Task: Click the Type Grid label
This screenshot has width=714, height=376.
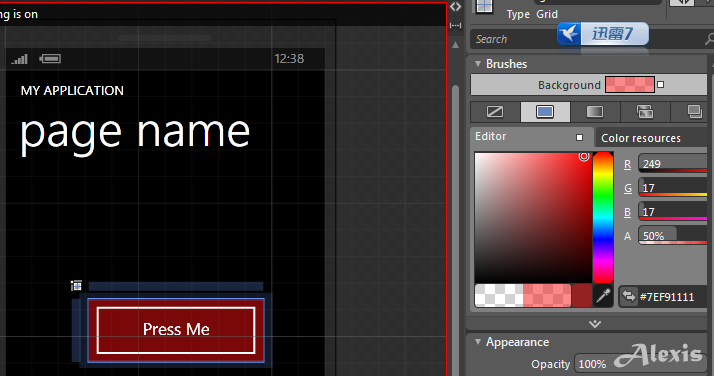Action: 532,14
